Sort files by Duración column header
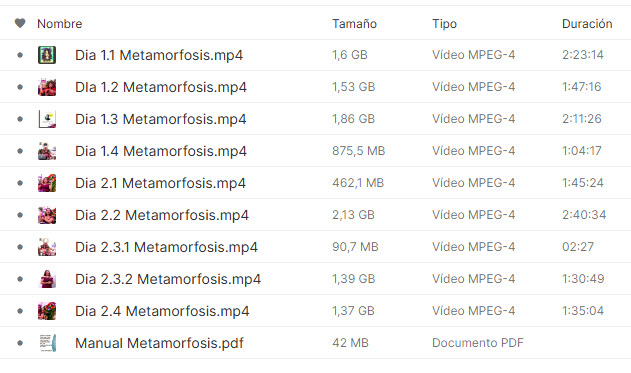Screen dimensions: 631x373 pos(587,24)
